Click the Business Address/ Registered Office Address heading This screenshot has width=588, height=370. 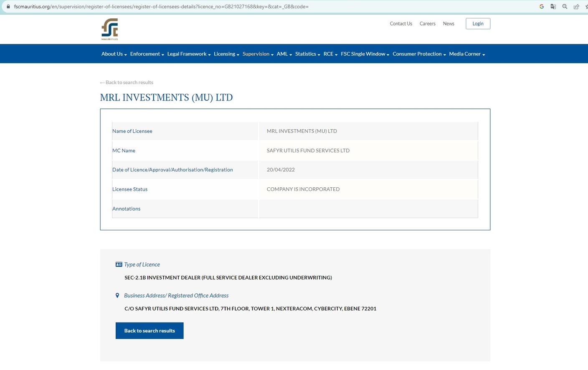tap(176, 295)
